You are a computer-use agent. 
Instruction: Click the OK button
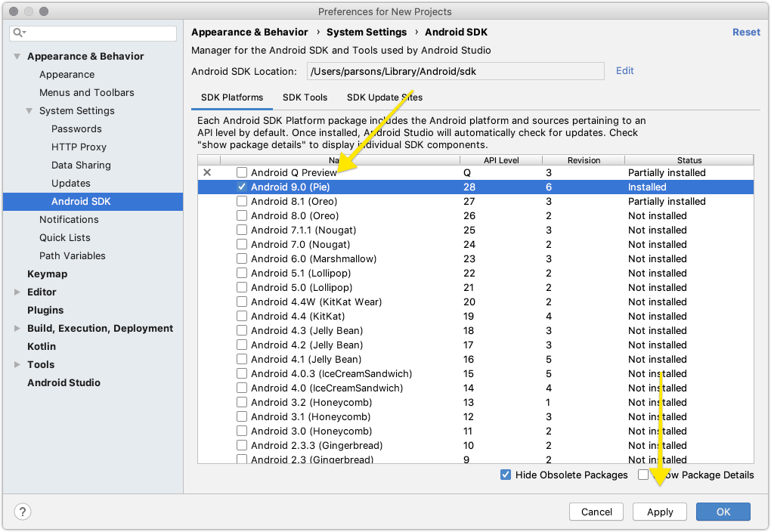(x=723, y=512)
